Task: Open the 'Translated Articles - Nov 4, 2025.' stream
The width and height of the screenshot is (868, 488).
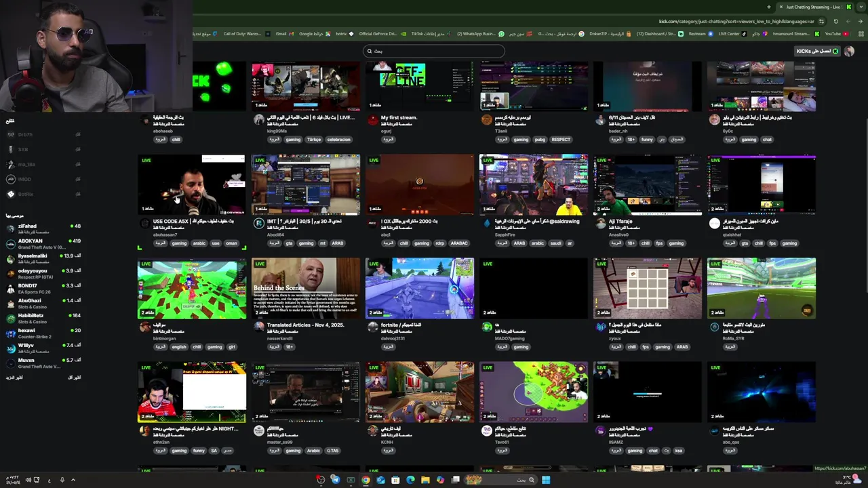Action: coord(306,288)
